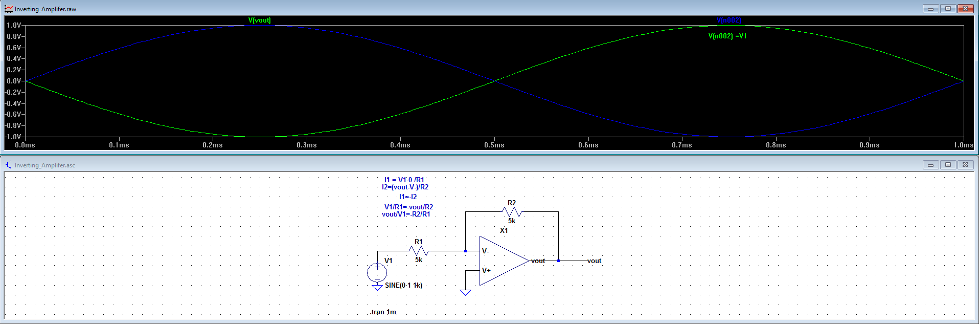Click the ground symbol below V+ input
This screenshot has height=324, width=980.
coord(465,292)
